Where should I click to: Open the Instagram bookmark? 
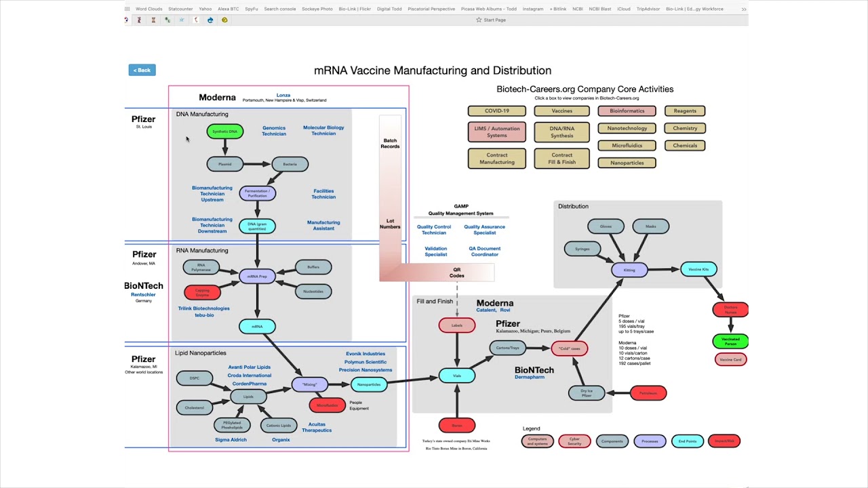pyautogui.click(x=533, y=9)
